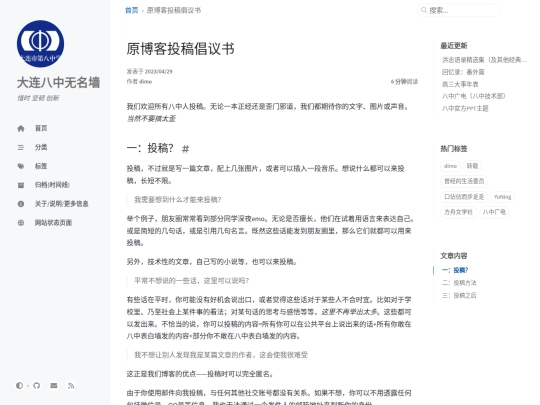
Task: Click the email envelope icon
Action: click(x=54, y=385)
